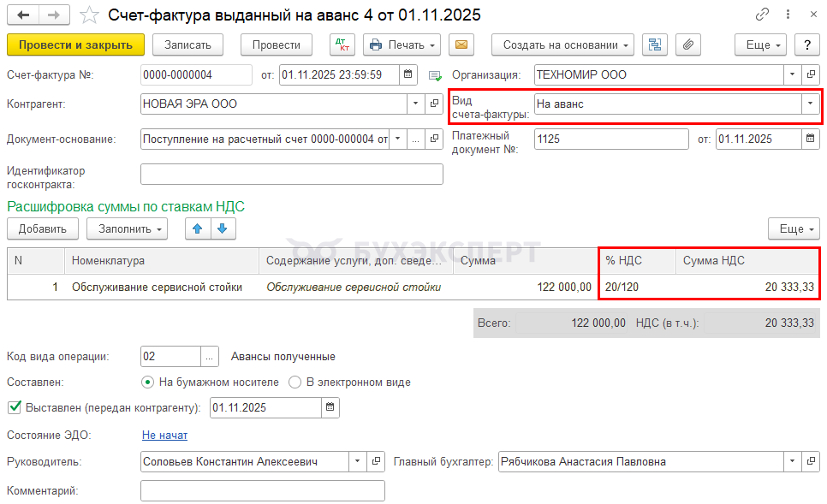Show accounting entries with Дт/Кт icon
827x504 pixels.
coord(342,44)
